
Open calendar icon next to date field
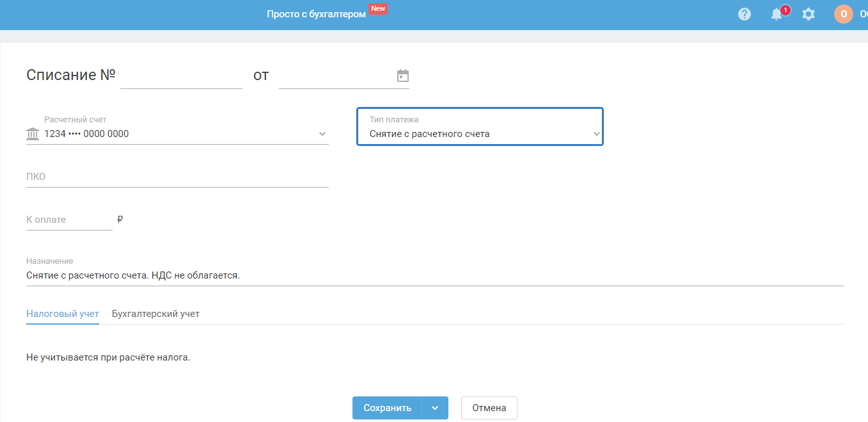(x=403, y=76)
